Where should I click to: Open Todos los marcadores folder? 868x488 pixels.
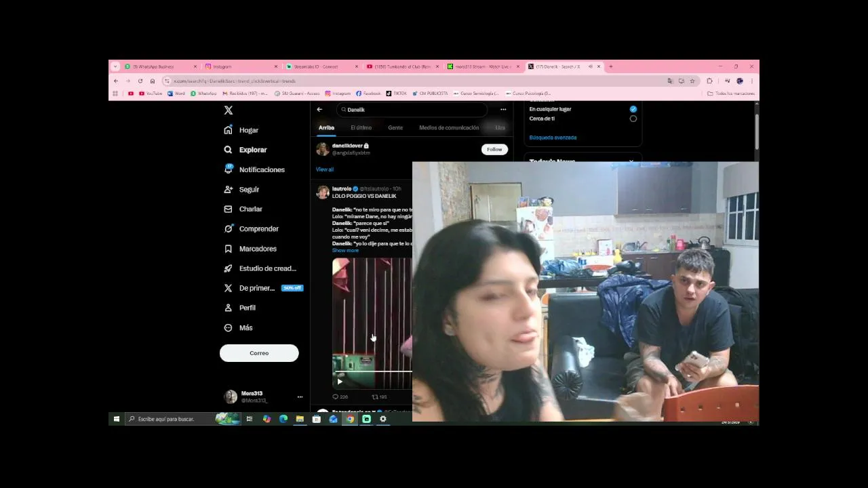(x=731, y=94)
